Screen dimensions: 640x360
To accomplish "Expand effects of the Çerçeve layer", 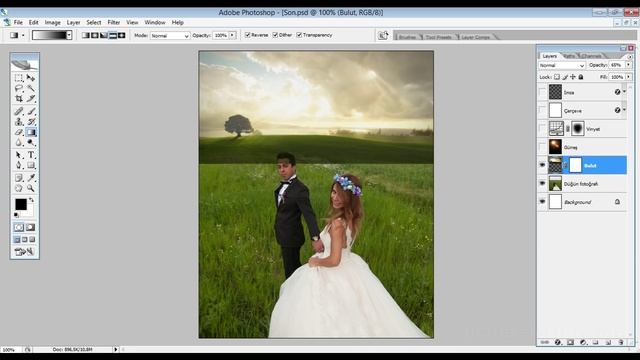I will point(624,109).
